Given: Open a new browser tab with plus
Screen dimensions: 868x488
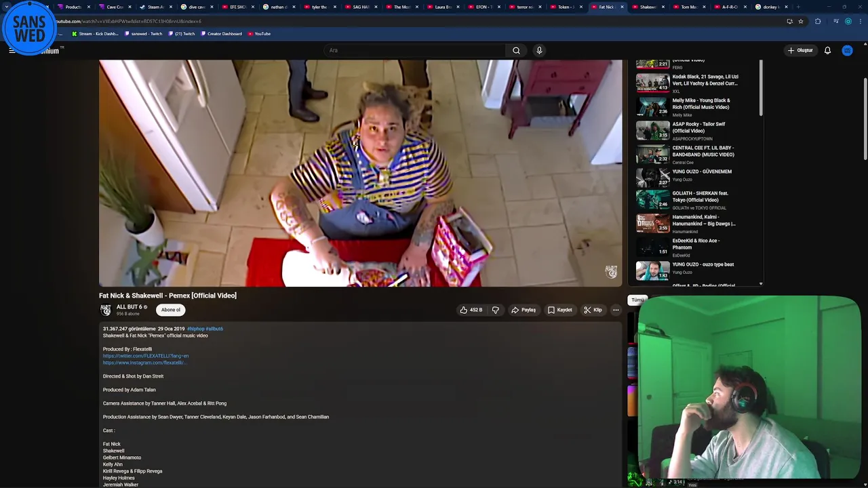Looking at the screenshot, I should click(798, 7).
